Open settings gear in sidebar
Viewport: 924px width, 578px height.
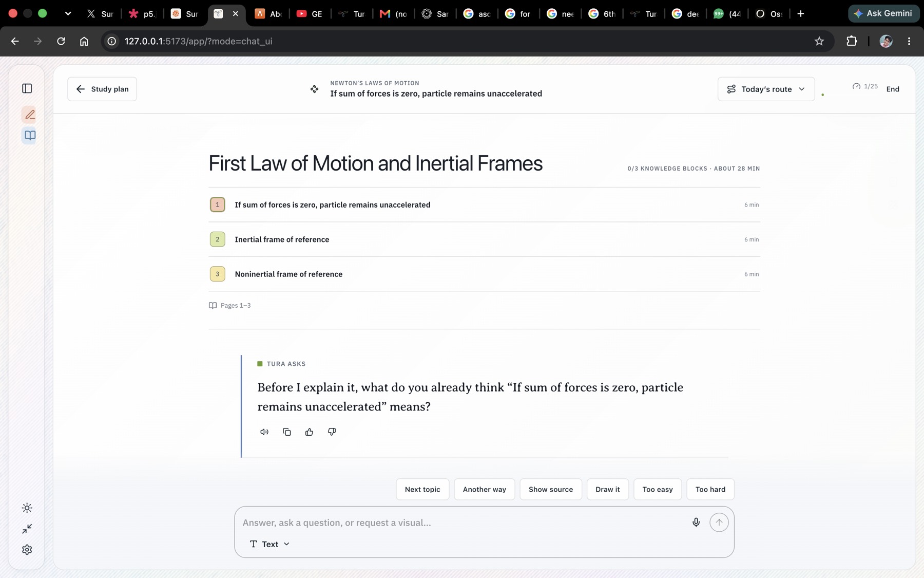point(27,550)
